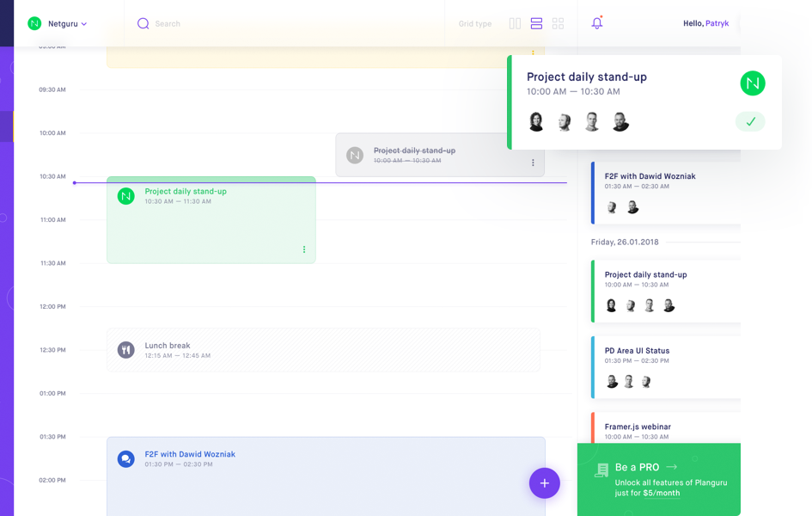Click the F2F chat bubble icon

(x=126, y=459)
